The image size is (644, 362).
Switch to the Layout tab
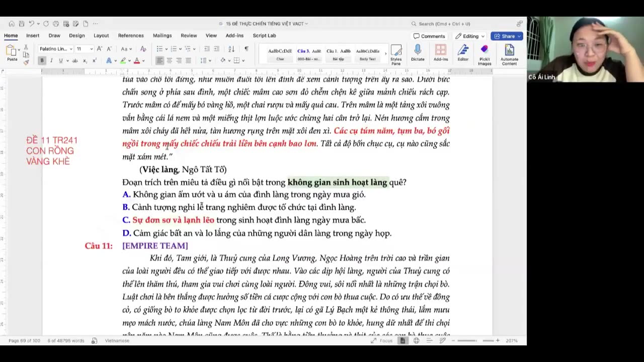click(x=101, y=36)
